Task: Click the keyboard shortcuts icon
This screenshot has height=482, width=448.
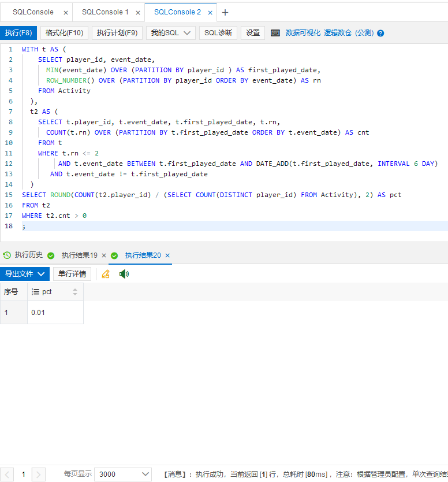Action: pos(275,33)
